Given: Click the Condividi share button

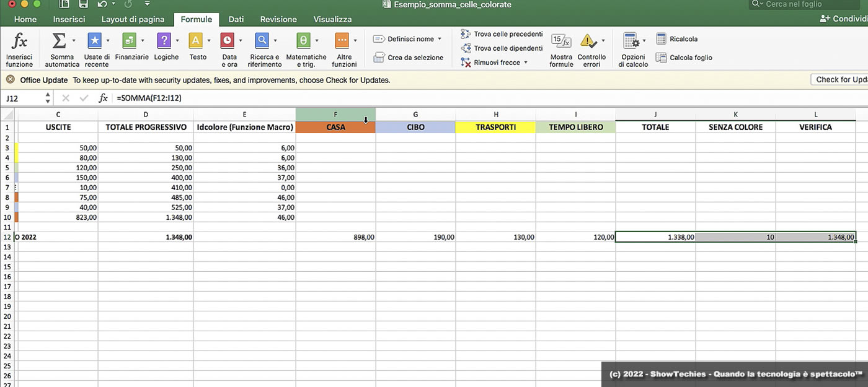Looking at the screenshot, I should 844,19.
